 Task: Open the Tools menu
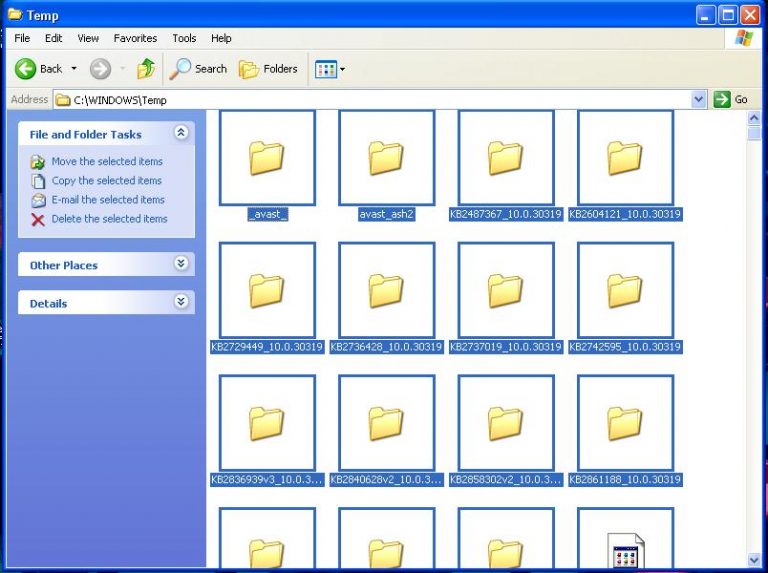click(184, 38)
